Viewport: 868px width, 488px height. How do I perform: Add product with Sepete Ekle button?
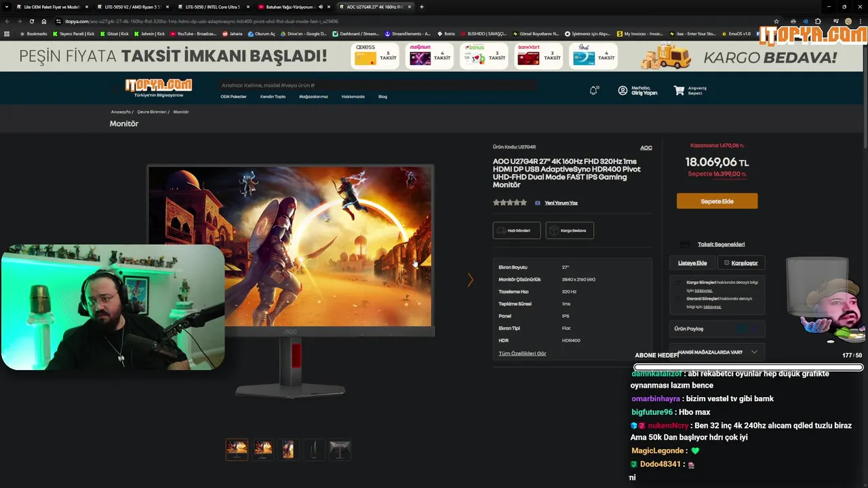click(717, 201)
